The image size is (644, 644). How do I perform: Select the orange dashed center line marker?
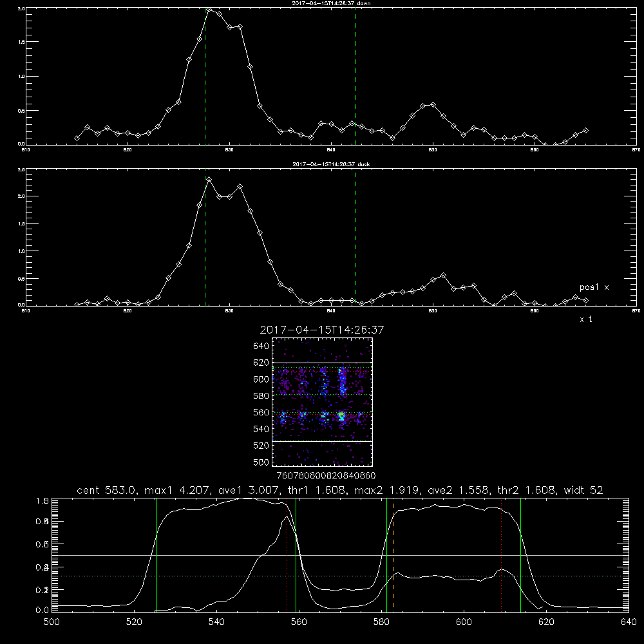point(393,554)
